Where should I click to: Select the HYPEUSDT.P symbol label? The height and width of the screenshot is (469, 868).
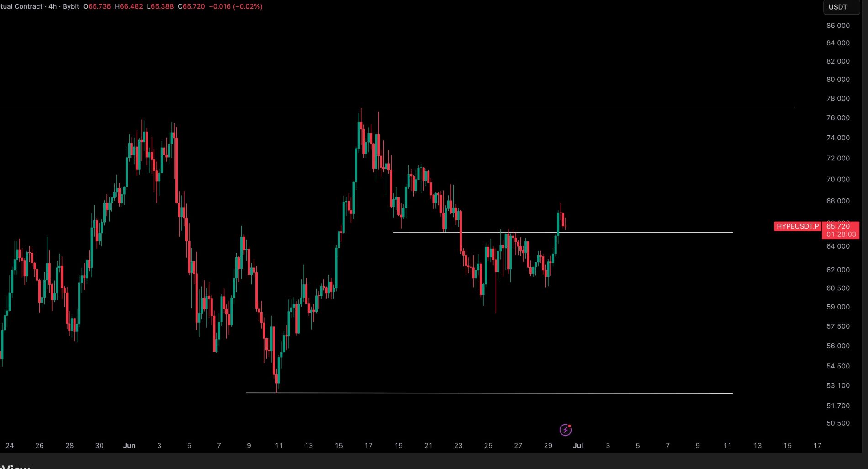coord(798,226)
